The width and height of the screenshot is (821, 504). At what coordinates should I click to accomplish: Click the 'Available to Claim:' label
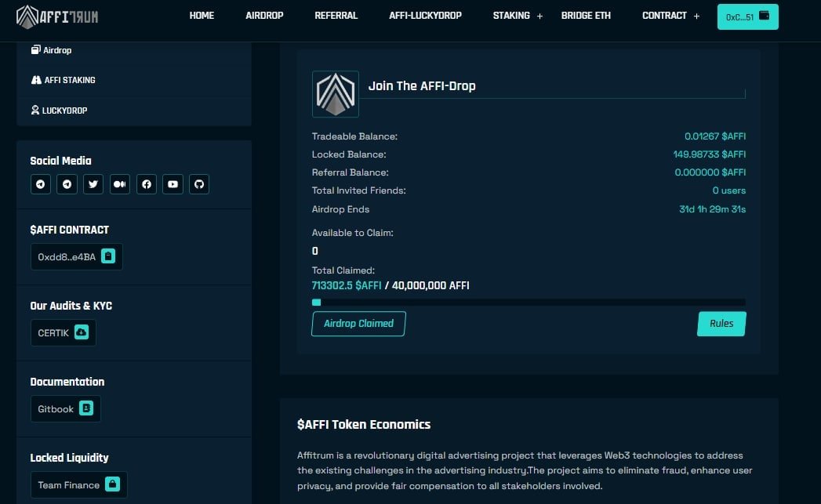click(x=352, y=232)
